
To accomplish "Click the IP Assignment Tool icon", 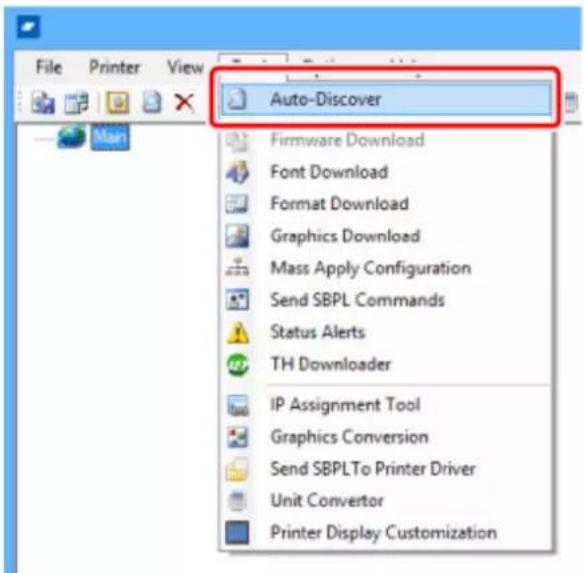I will point(238,405).
